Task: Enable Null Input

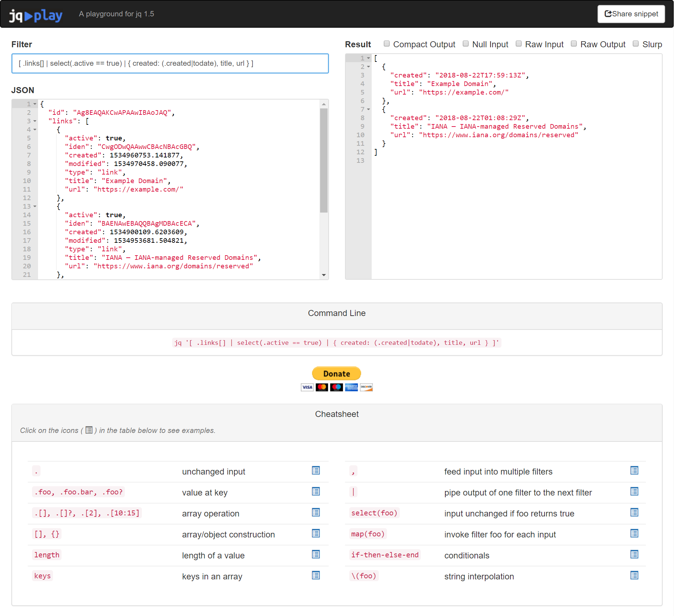Action: (466, 44)
